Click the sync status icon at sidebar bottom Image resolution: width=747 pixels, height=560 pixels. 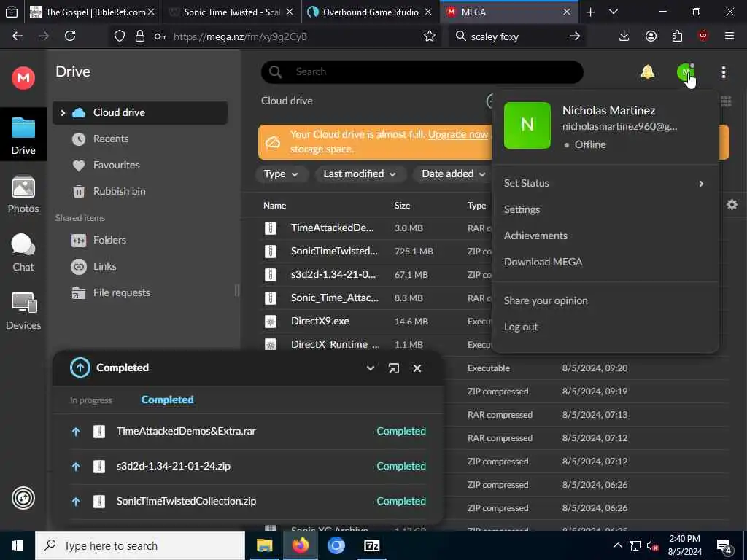[23, 499]
